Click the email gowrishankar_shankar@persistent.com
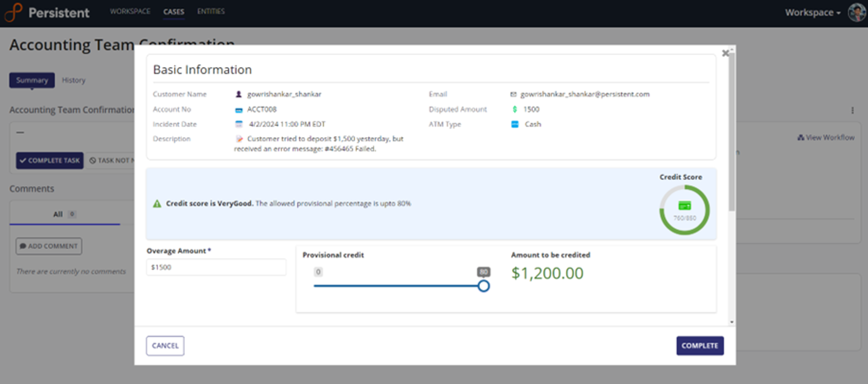This screenshot has width=868, height=384. 585,94
